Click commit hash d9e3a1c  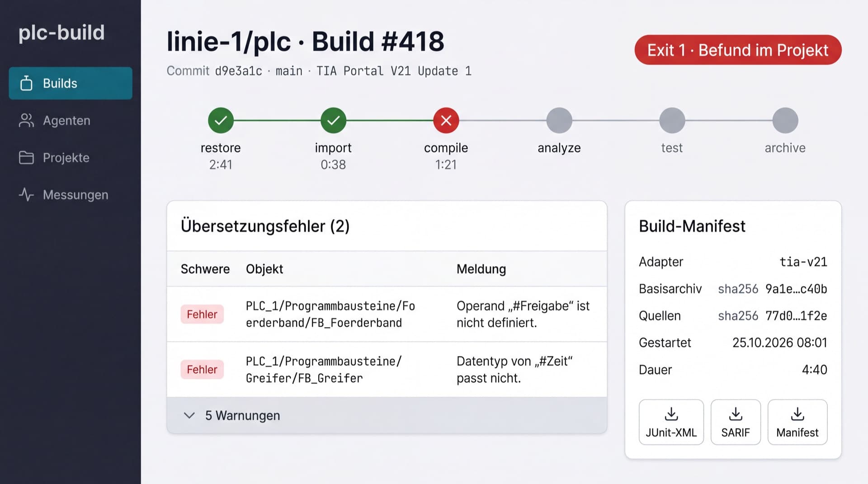238,71
